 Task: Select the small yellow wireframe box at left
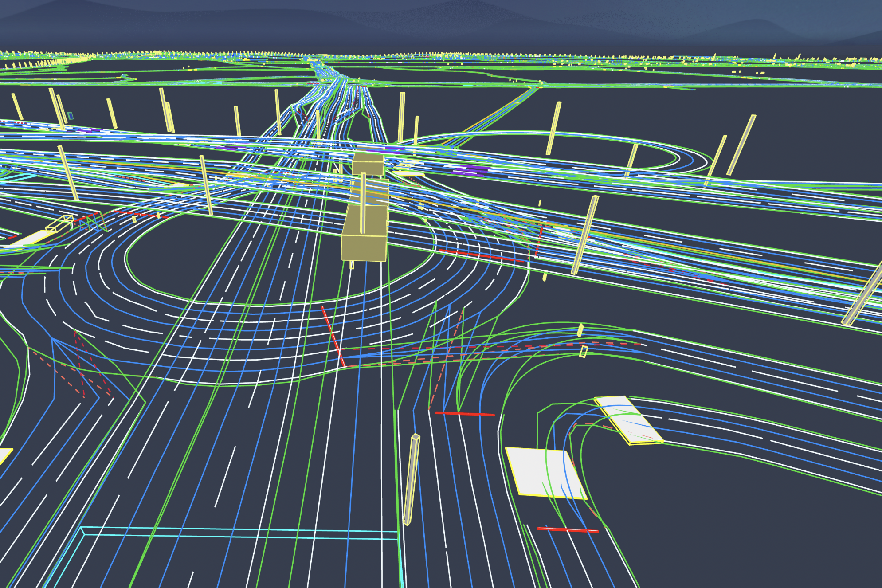tap(60, 224)
